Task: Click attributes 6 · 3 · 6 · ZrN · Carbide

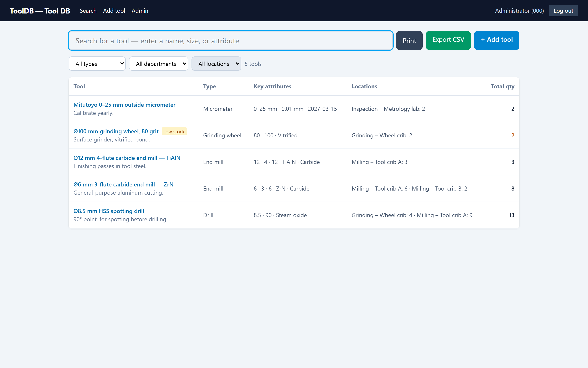Action: 281,189
